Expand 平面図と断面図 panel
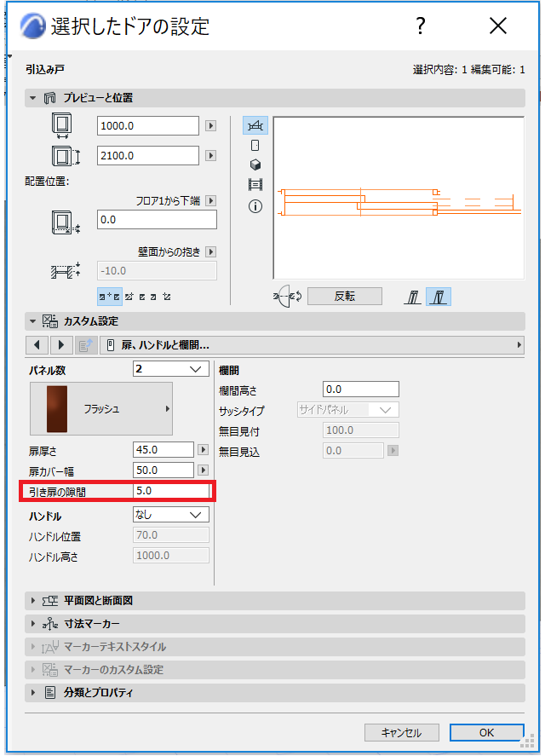Image resolution: width=545 pixels, height=756 pixels. [33, 601]
